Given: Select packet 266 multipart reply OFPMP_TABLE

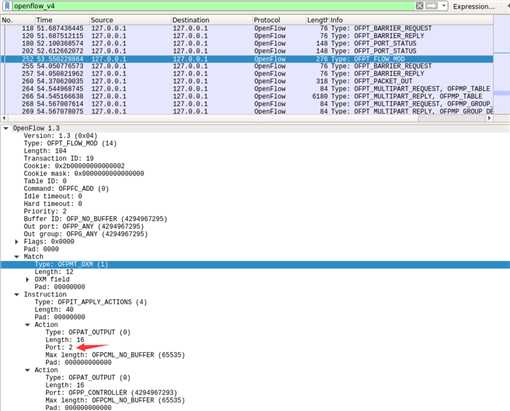Looking at the screenshot, I should pyautogui.click(x=247, y=96).
